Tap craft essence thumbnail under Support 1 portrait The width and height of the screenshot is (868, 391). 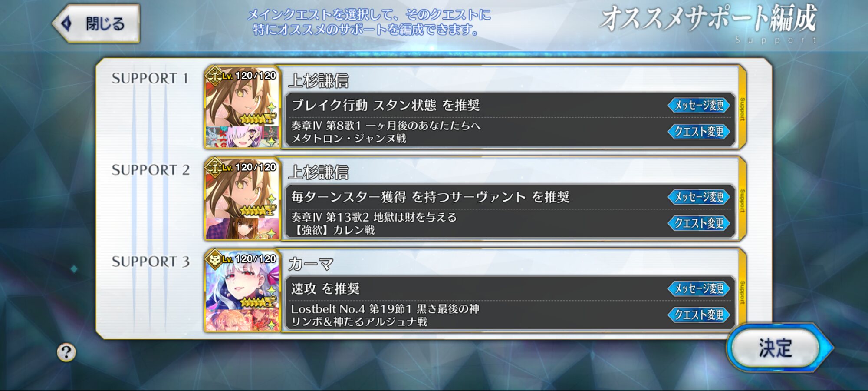pyautogui.click(x=242, y=137)
